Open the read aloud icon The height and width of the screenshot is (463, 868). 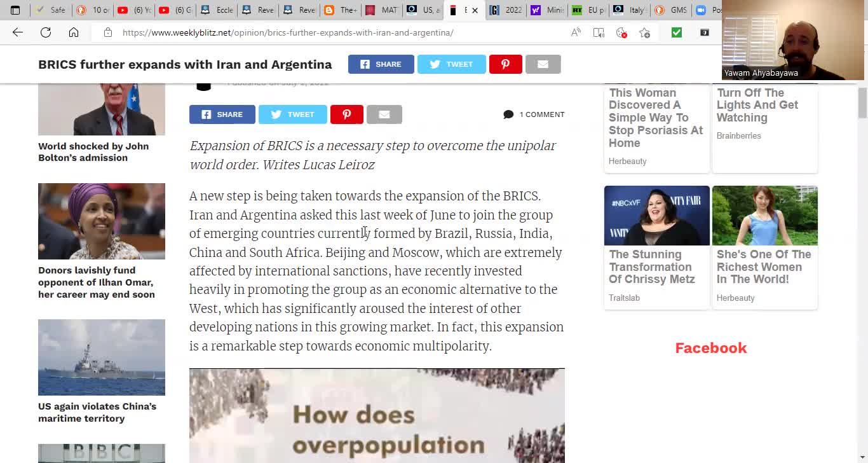point(576,32)
